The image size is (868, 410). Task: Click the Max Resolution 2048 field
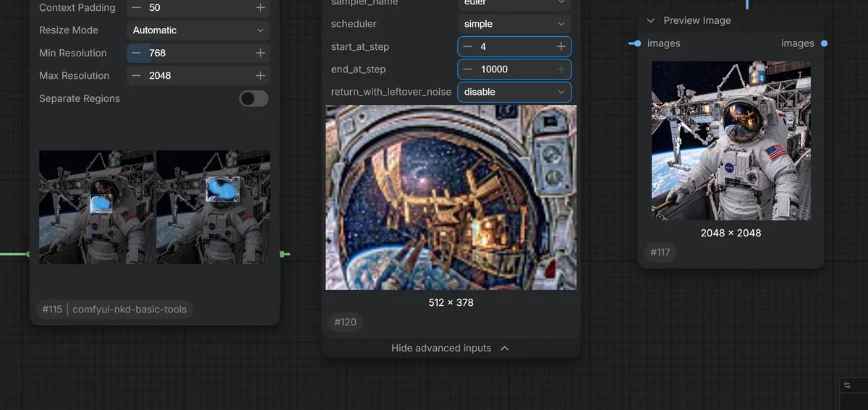point(198,75)
